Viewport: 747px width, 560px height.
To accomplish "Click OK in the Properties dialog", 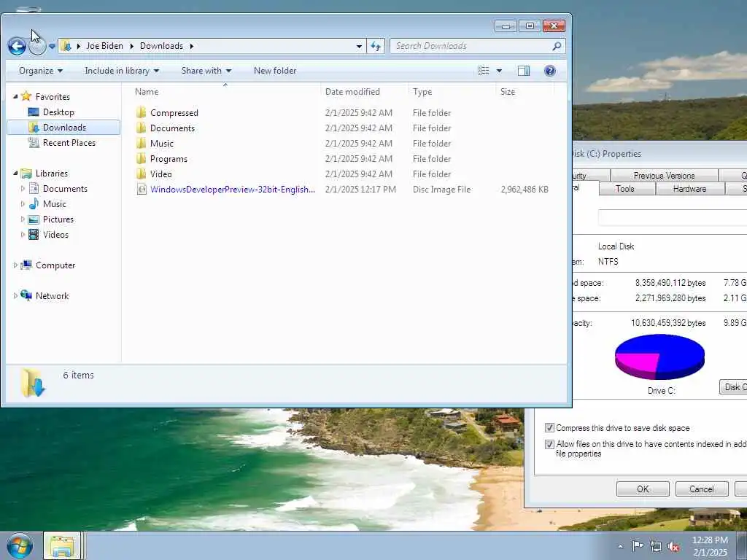I will tap(643, 489).
